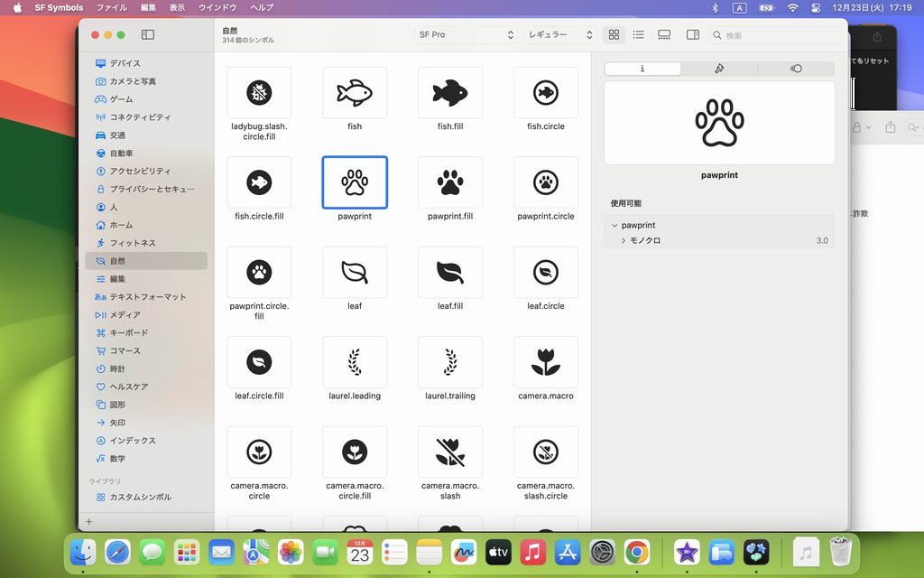The height and width of the screenshot is (578, 924).
Task: Select the ladybug.slash.circle.fill symbol
Action: point(259,92)
